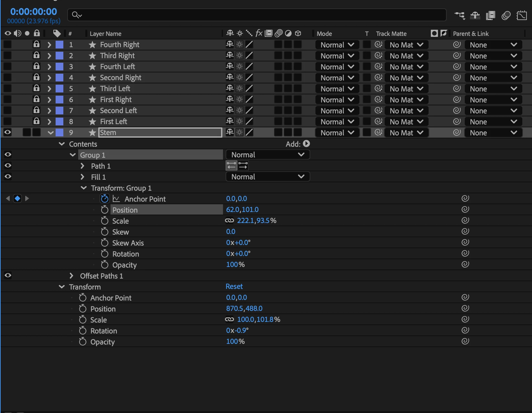532x413 pixels.
Task: Collapse the Contents section
Action: click(62, 144)
